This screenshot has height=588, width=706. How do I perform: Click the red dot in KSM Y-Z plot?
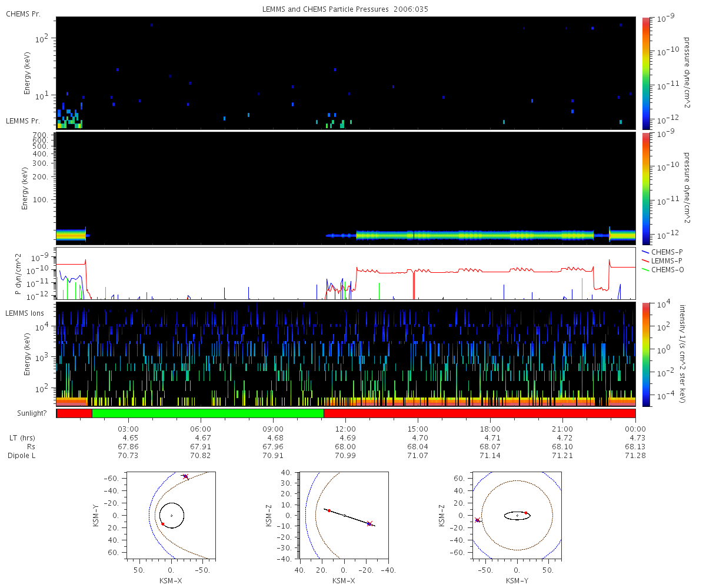click(526, 513)
